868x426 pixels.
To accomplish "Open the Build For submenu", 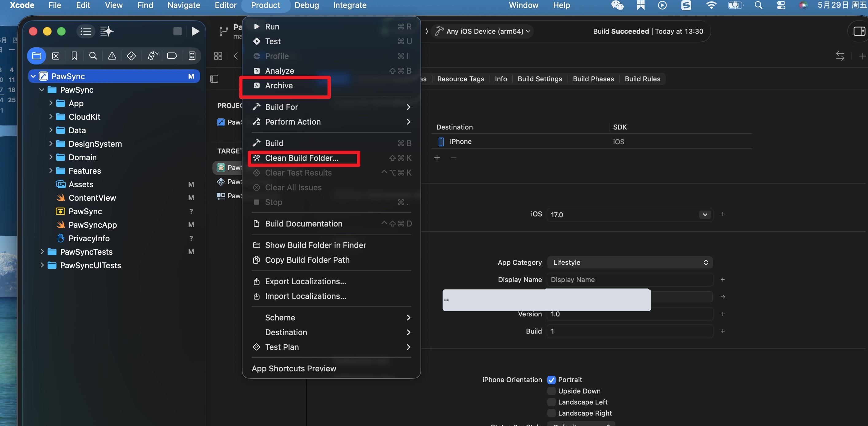I will [x=332, y=107].
